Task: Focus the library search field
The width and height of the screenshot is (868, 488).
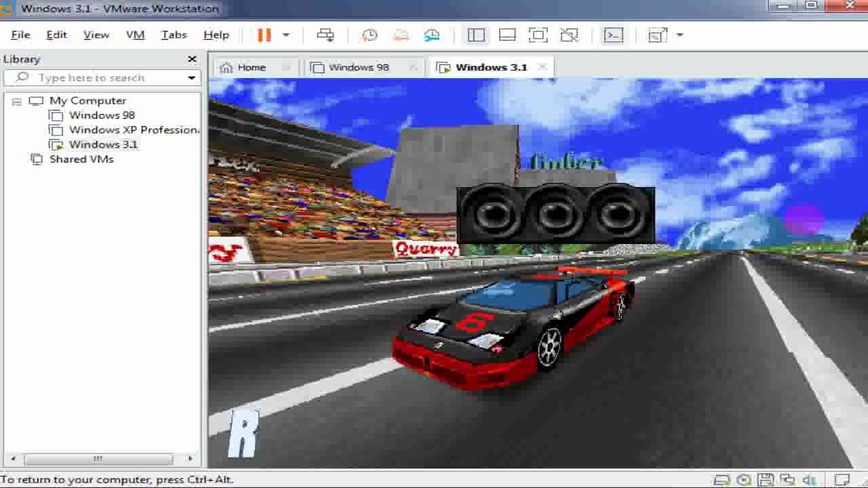Action: pyautogui.click(x=102, y=78)
